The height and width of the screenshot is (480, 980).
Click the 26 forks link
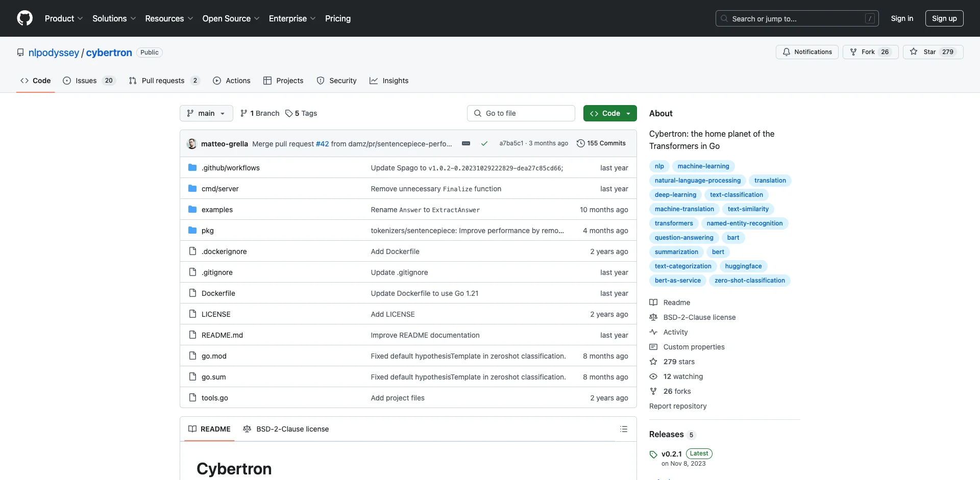click(x=677, y=391)
